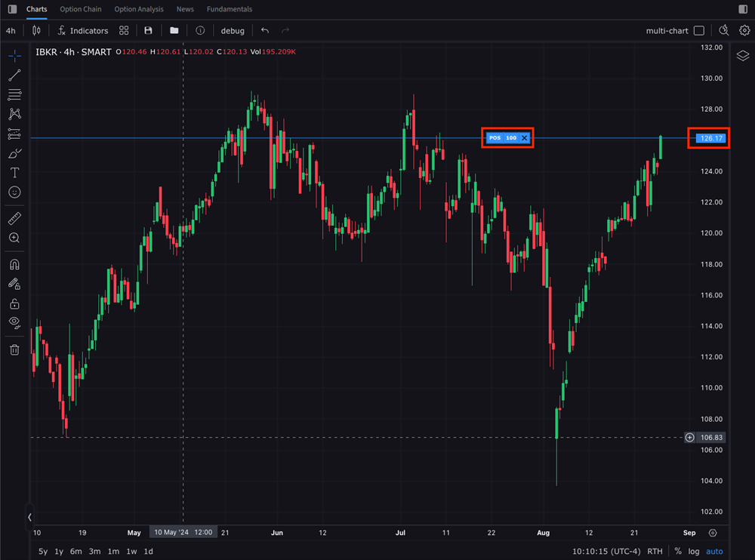
Task: Go to the News tab
Action: [x=185, y=8]
